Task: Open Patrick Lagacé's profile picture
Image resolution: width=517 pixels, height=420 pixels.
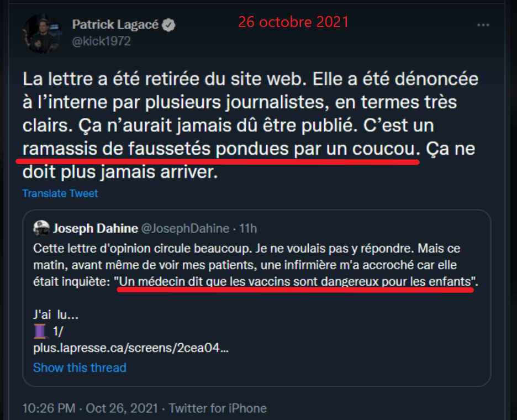Action: 42,33
